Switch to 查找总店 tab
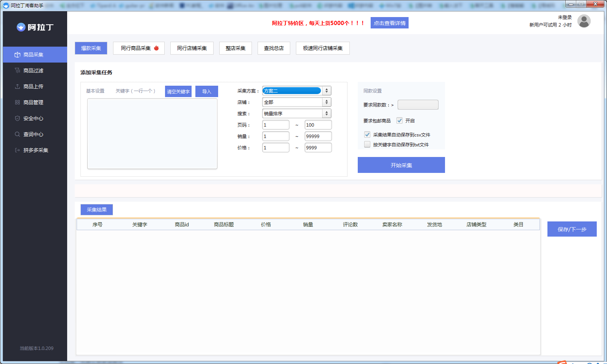607x364 pixels. (x=274, y=48)
